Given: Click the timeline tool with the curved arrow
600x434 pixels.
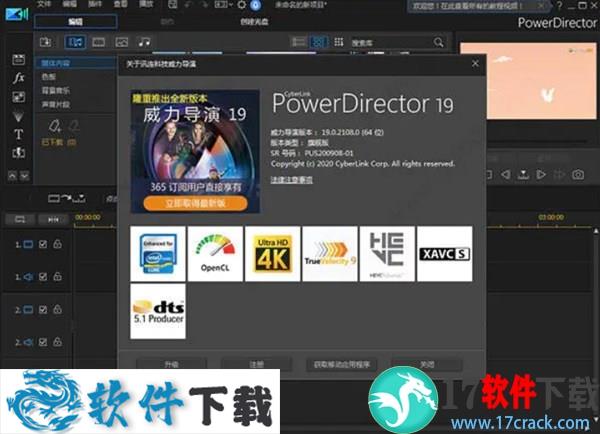Looking at the screenshot, I should click(67, 198).
